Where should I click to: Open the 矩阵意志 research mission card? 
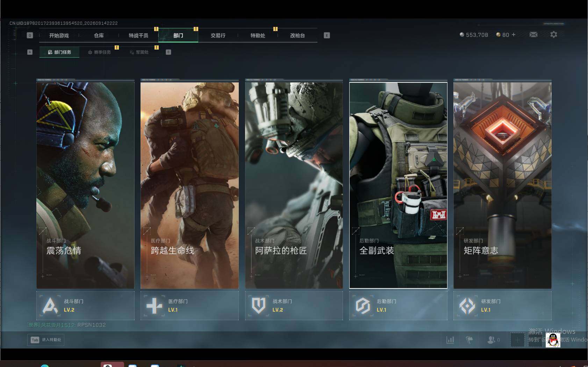[502, 185]
